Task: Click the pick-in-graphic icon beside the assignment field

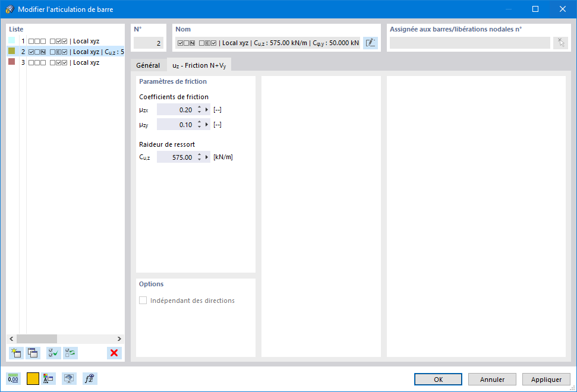Action: pyautogui.click(x=560, y=43)
